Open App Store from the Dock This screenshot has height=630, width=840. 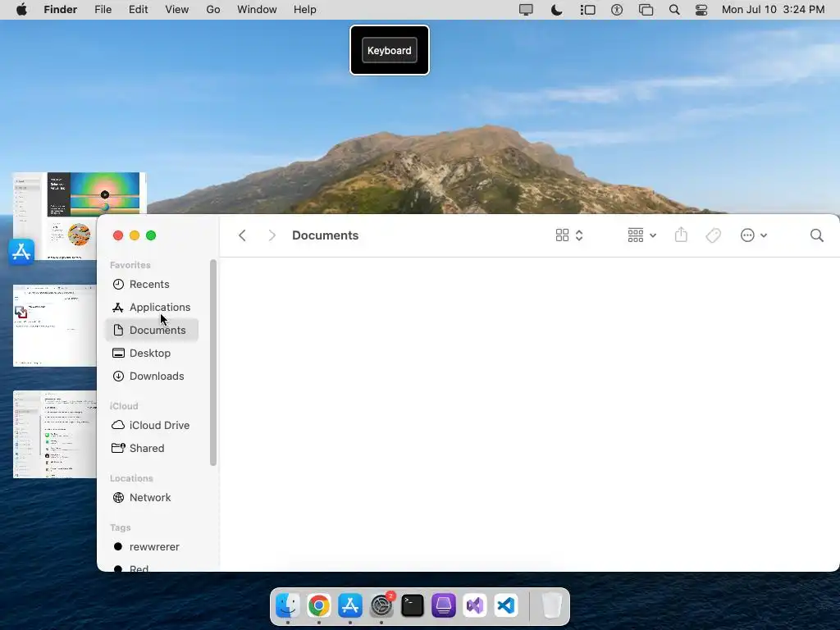(x=349, y=605)
